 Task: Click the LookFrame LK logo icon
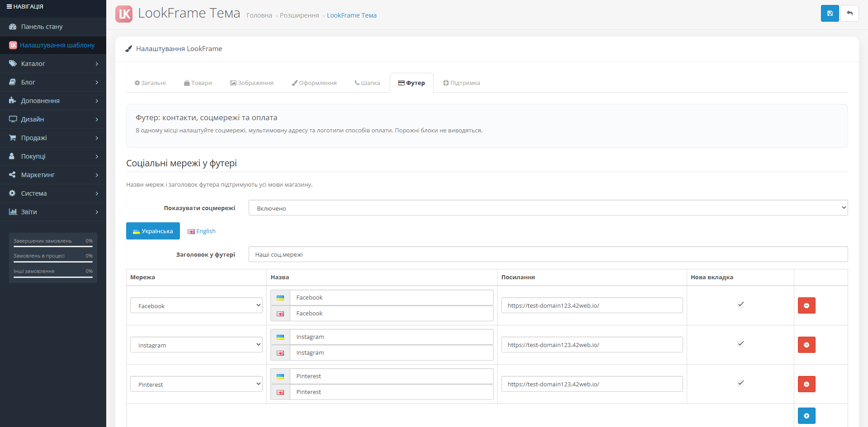pos(124,14)
